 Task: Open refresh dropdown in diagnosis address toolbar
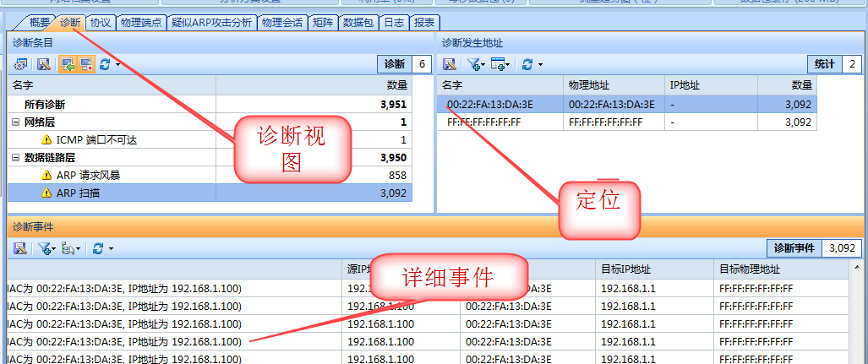[x=540, y=65]
